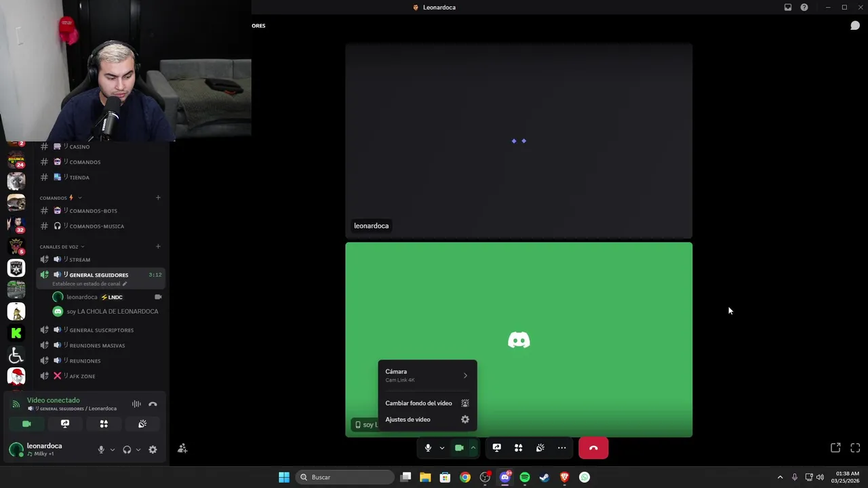Focus the leonardoca video tile
Screen dimensions: 868x488
[x=519, y=141]
